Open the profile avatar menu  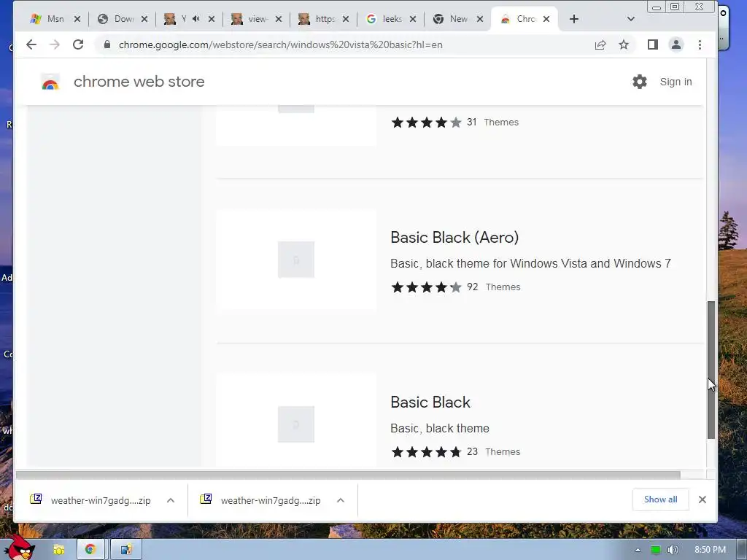click(676, 44)
